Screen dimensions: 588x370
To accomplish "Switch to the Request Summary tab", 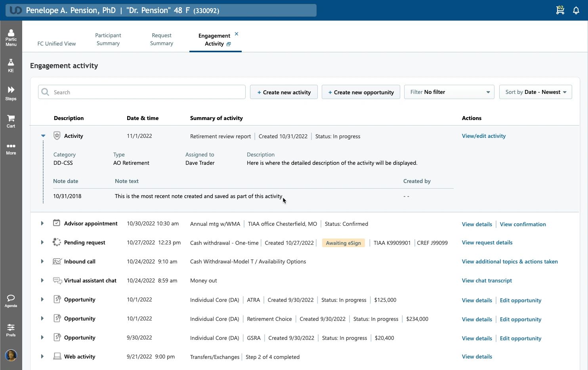I will (162, 39).
